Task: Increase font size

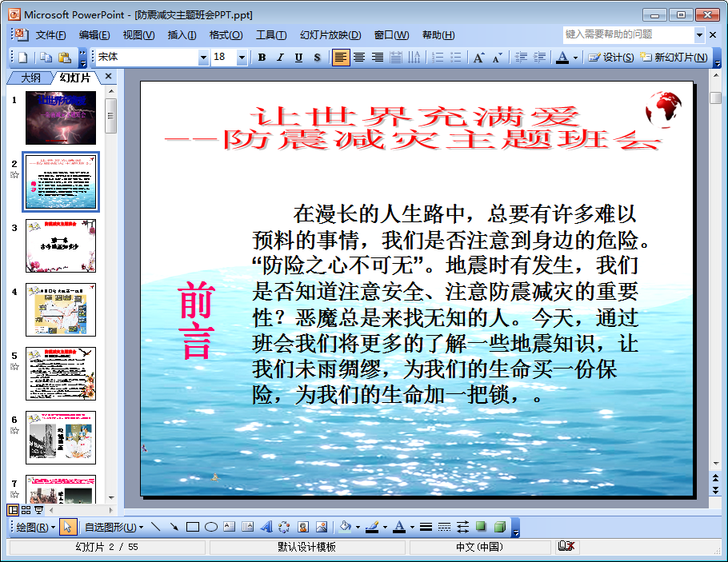Action: (x=478, y=58)
